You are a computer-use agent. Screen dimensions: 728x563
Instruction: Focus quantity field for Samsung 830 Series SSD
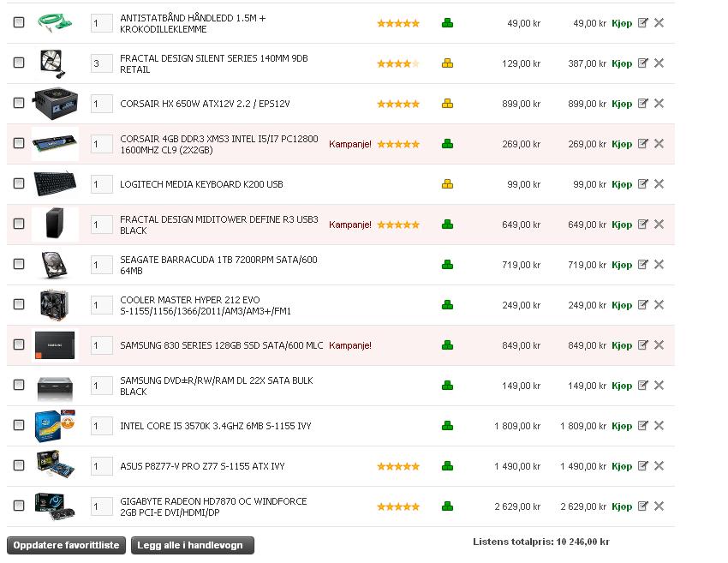click(102, 345)
